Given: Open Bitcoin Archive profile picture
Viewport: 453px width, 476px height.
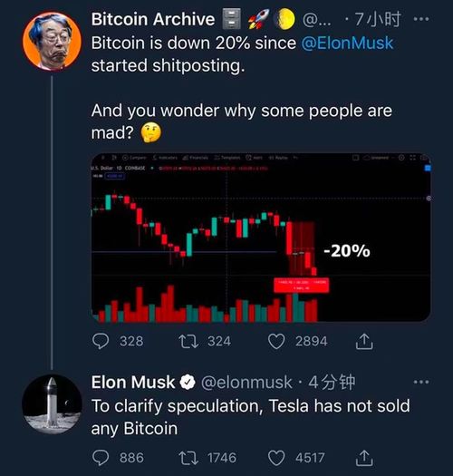Looking at the screenshot, I should tap(53, 41).
